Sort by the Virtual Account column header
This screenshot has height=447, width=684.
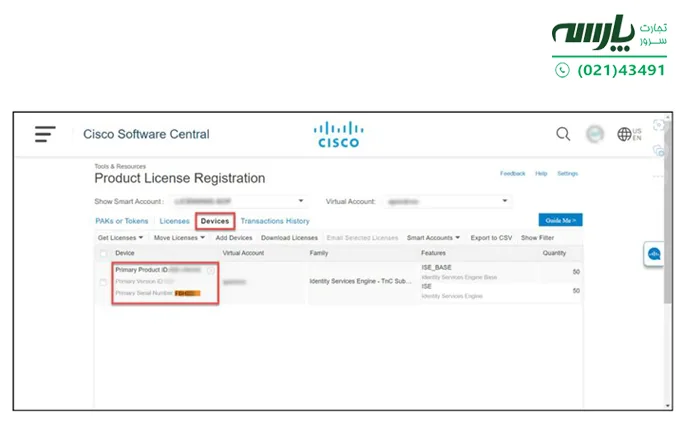click(x=243, y=253)
